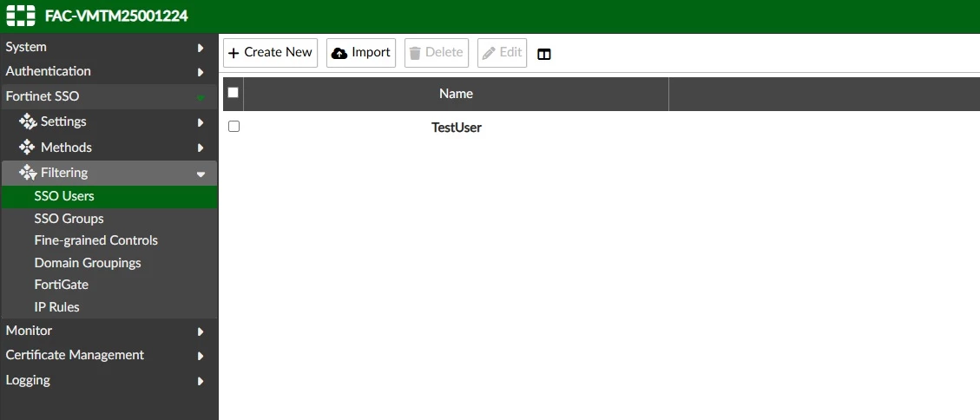980x420 pixels.
Task: Expand the Authentication menu arrow
Action: click(201, 72)
